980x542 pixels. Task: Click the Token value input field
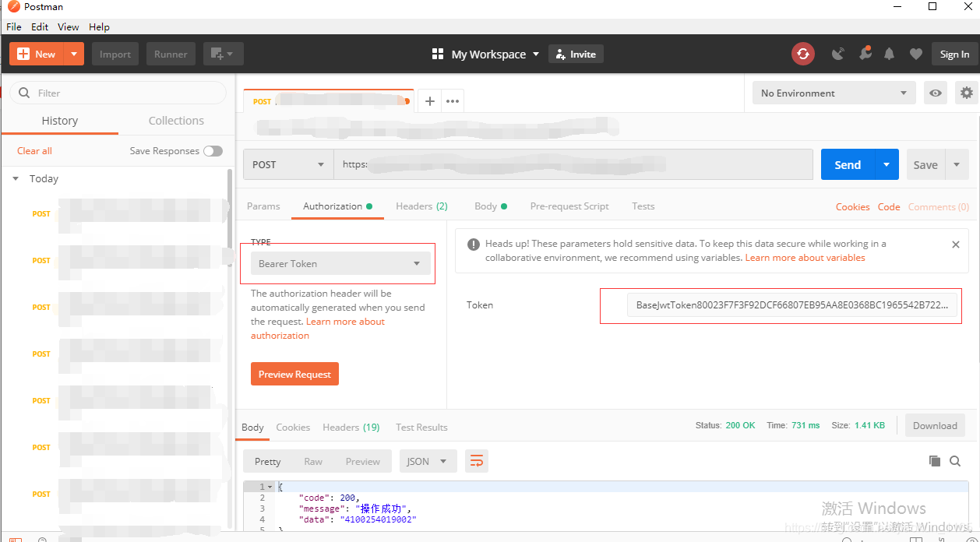791,305
